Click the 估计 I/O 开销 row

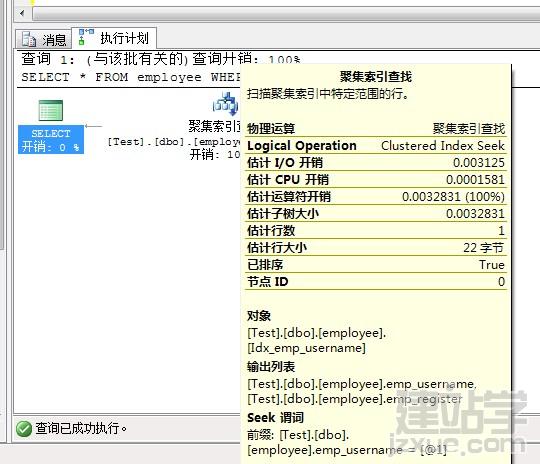[376, 163]
